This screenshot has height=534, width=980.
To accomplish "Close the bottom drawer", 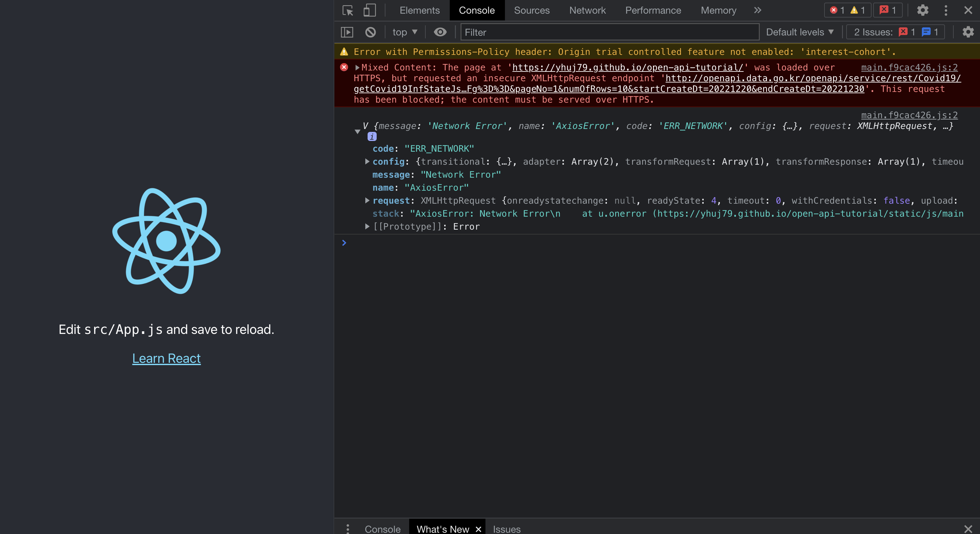I will click(968, 529).
